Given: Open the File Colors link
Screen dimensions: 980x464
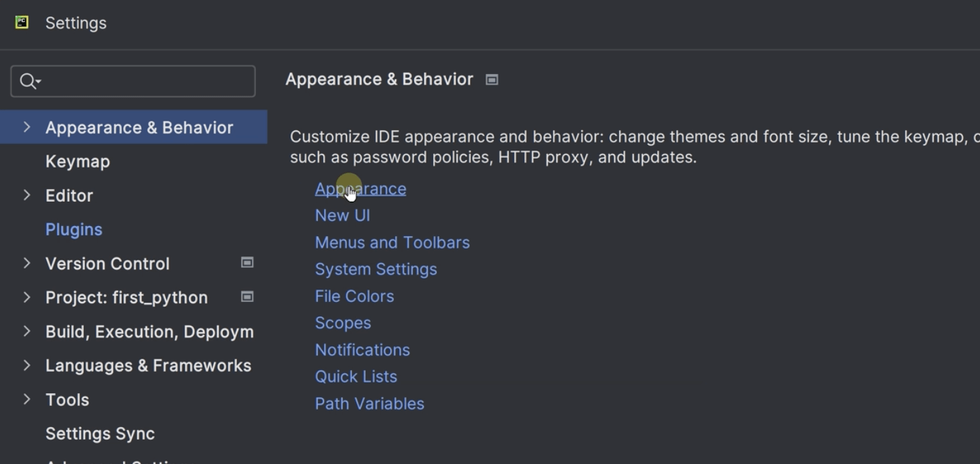Looking at the screenshot, I should coord(354,296).
